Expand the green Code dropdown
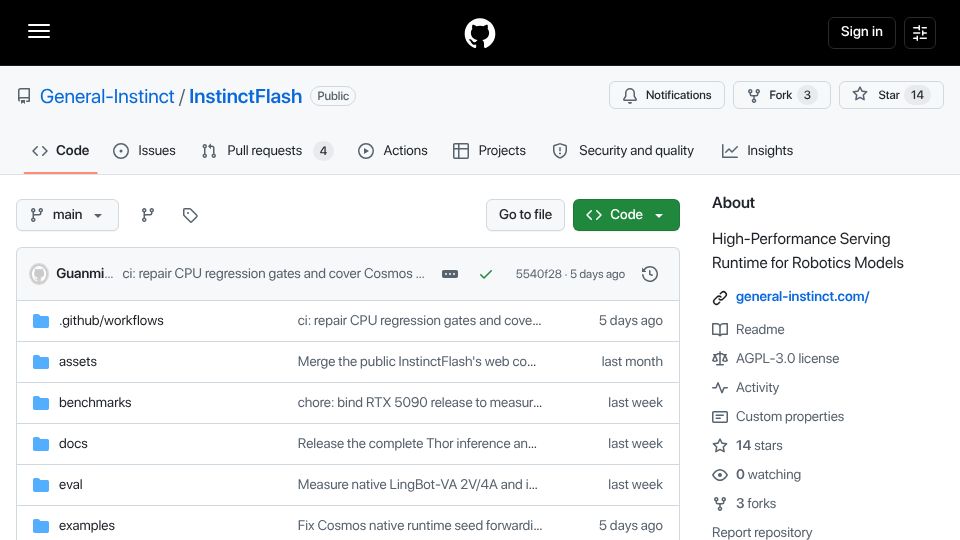The image size is (960, 540). (x=626, y=215)
